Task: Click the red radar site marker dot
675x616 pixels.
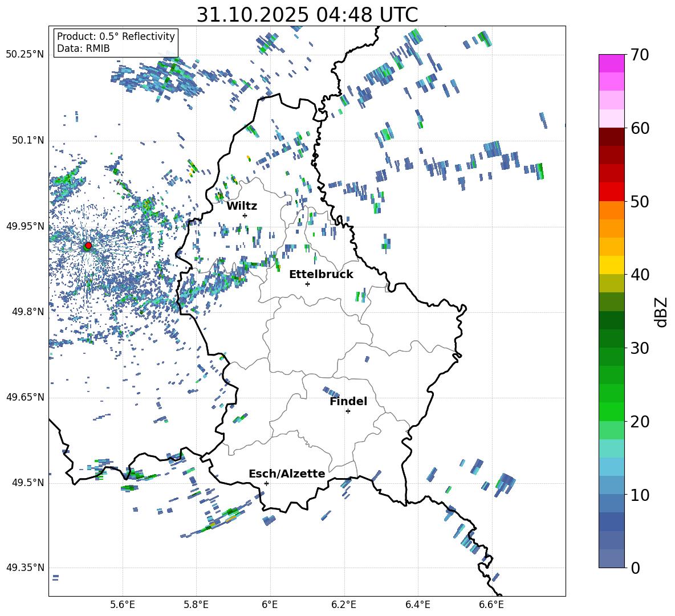Action: (x=88, y=246)
